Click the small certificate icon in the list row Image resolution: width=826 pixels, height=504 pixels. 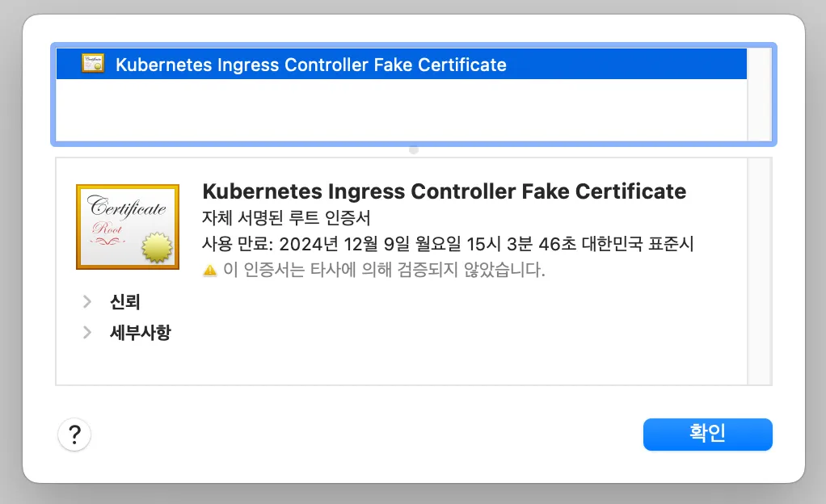(93, 64)
